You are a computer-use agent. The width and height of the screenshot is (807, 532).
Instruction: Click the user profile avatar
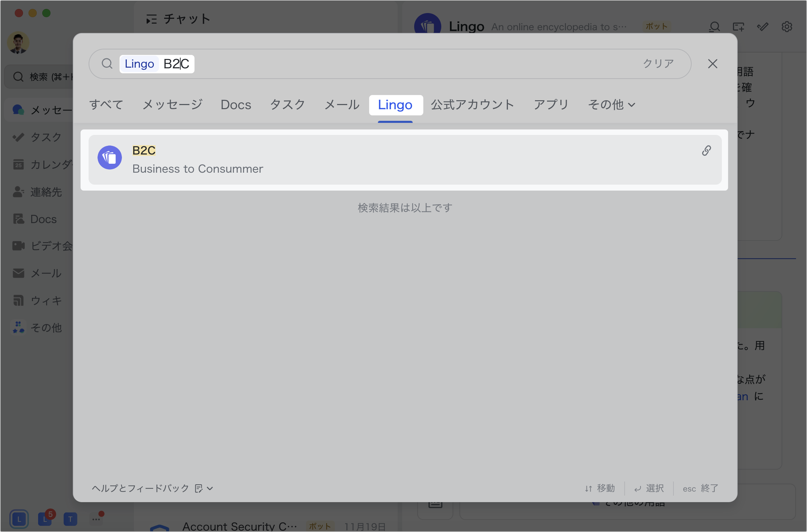pos(18,43)
